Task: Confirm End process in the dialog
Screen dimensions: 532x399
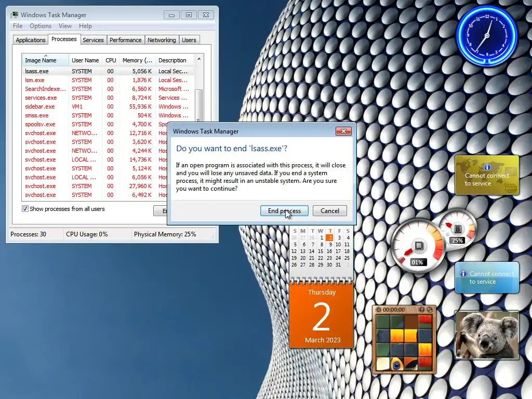Action: pyautogui.click(x=284, y=211)
